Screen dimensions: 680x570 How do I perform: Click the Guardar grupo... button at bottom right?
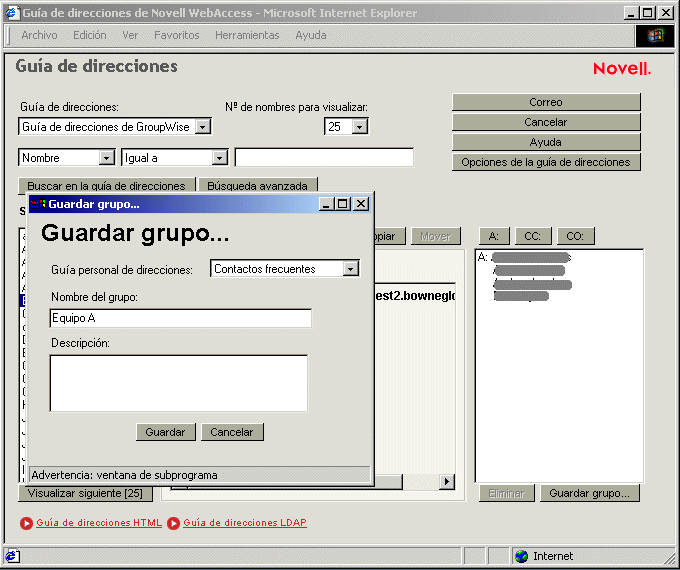coord(590,493)
